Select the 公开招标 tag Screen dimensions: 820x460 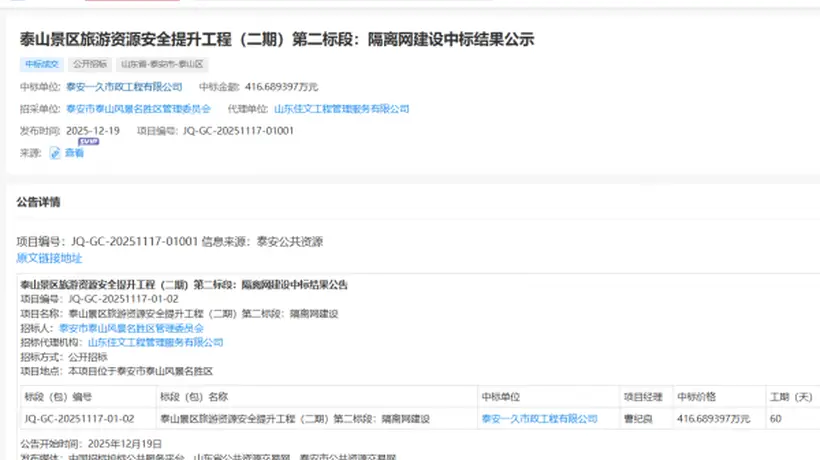pos(90,64)
